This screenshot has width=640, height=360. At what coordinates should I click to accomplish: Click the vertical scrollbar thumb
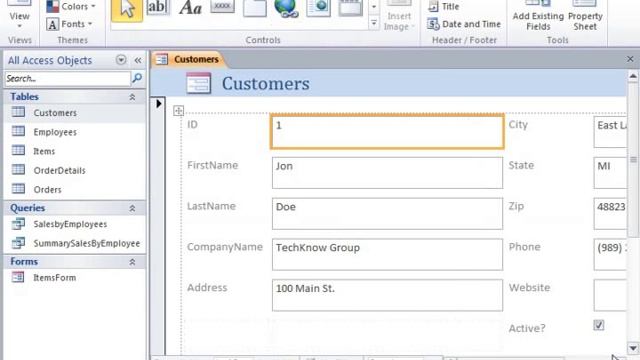(x=633, y=160)
